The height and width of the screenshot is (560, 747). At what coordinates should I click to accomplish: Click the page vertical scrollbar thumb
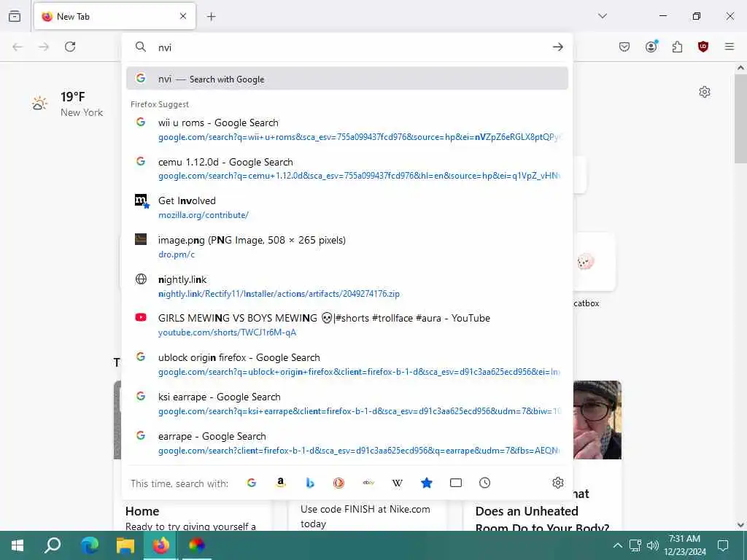pos(740,119)
